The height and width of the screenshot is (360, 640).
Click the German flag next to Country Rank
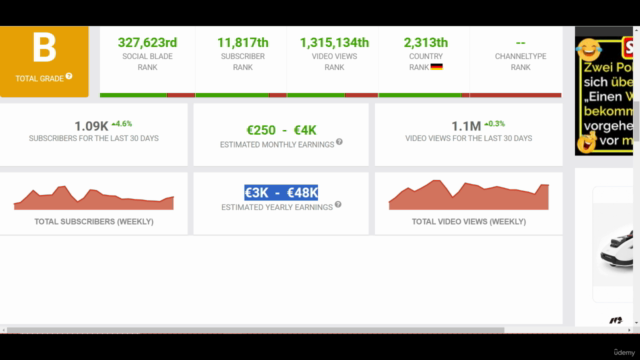coord(436,67)
